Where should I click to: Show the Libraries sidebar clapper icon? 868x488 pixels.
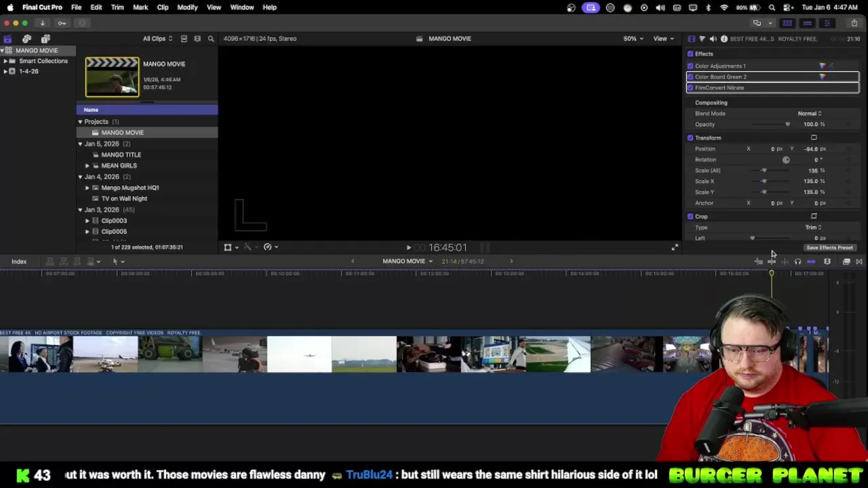7,39
